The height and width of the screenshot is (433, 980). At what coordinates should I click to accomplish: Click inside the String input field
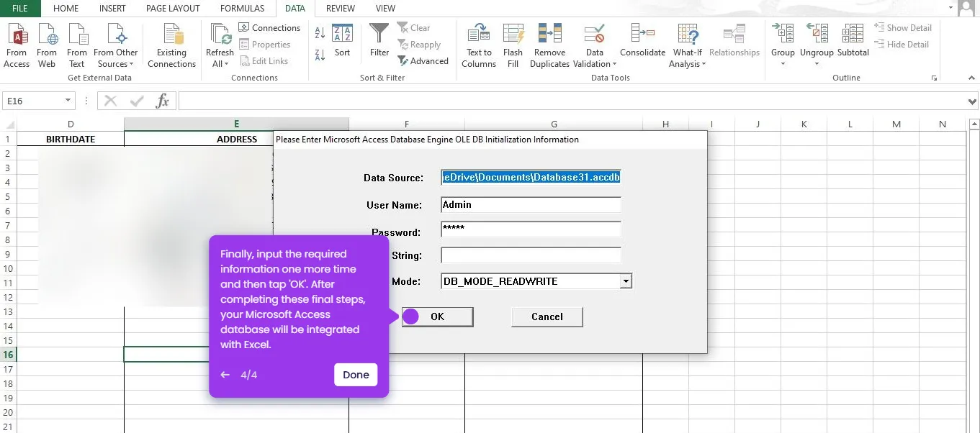tap(531, 255)
